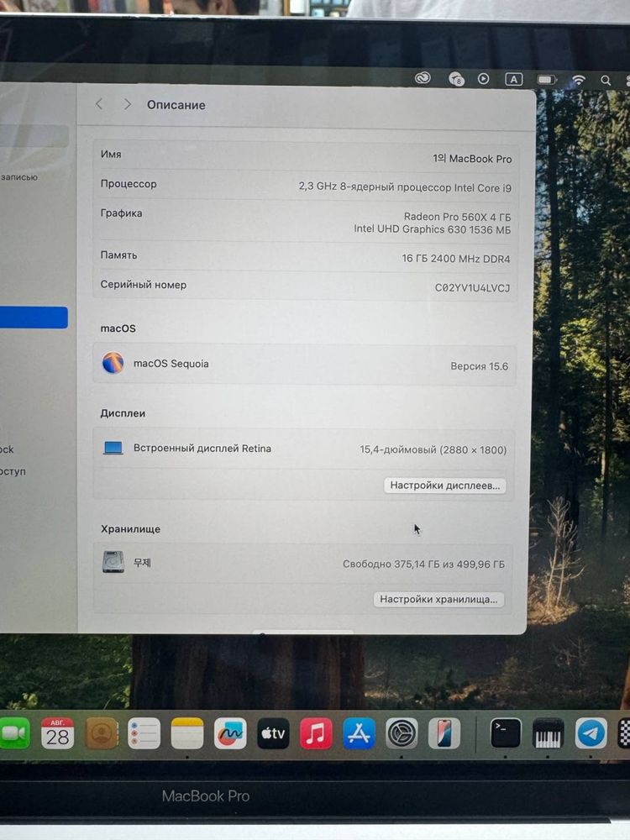Click the 'macOS Sequoia' row label

click(x=171, y=363)
